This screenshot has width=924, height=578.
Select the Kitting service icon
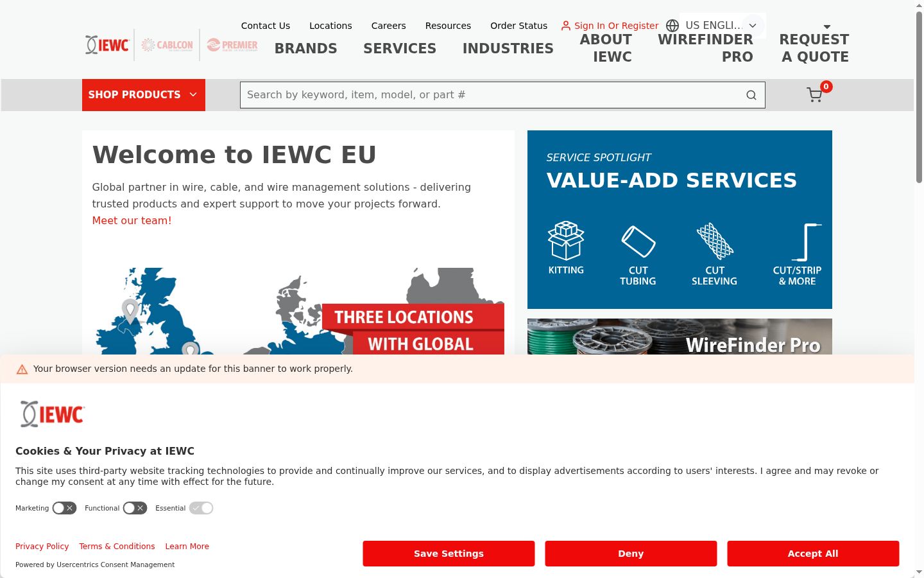(x=566, y=248)
